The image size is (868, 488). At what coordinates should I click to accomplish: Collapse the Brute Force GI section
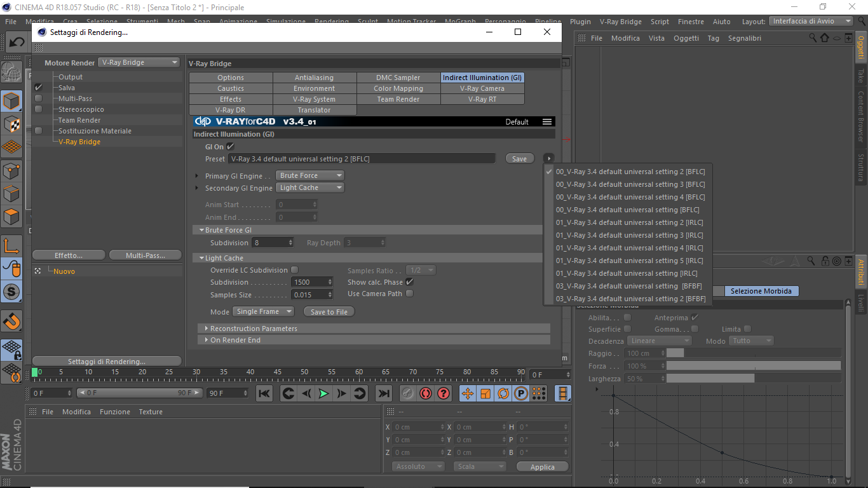[x=201, y=230]
